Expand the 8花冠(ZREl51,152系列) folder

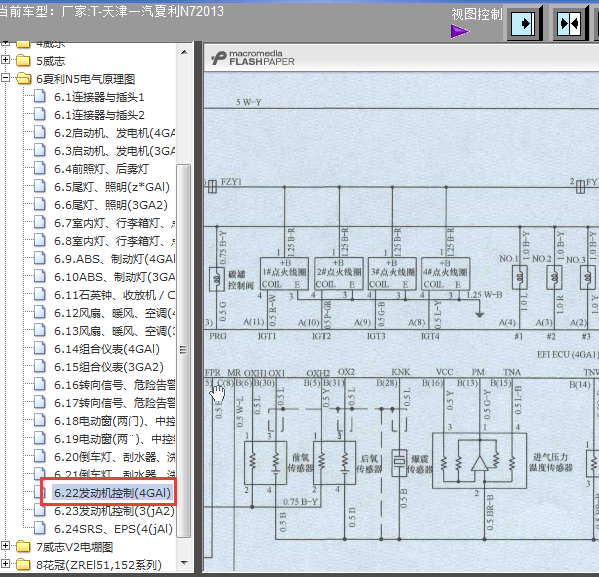click(5, 564)
